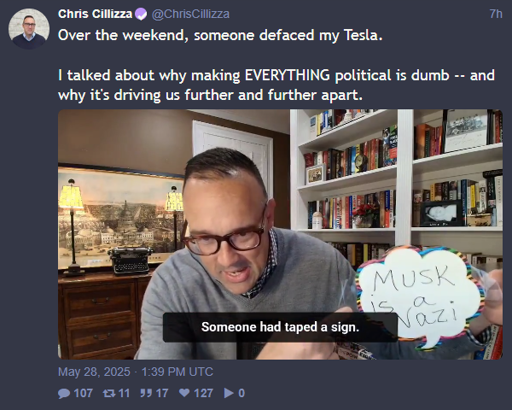Screen dimensions: 512x410
Task: Click the 11 retweets count
Action: point(124,393)
